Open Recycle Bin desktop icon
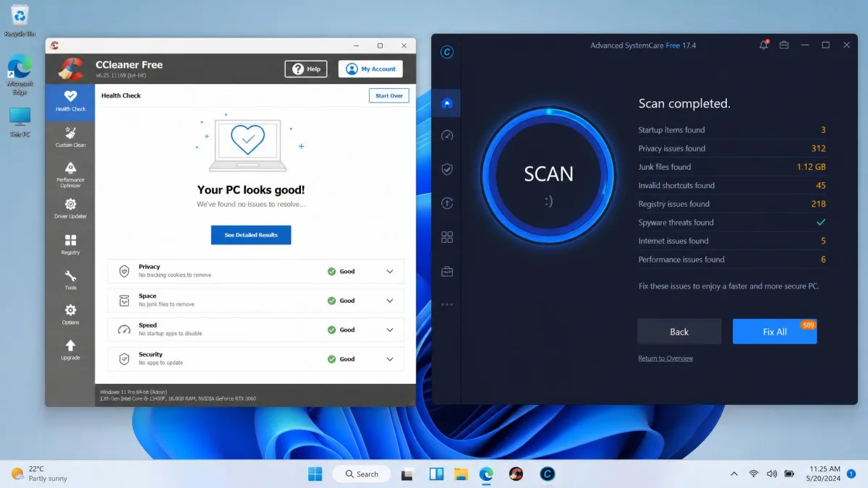The image size is (868, 488). [20, 21]
